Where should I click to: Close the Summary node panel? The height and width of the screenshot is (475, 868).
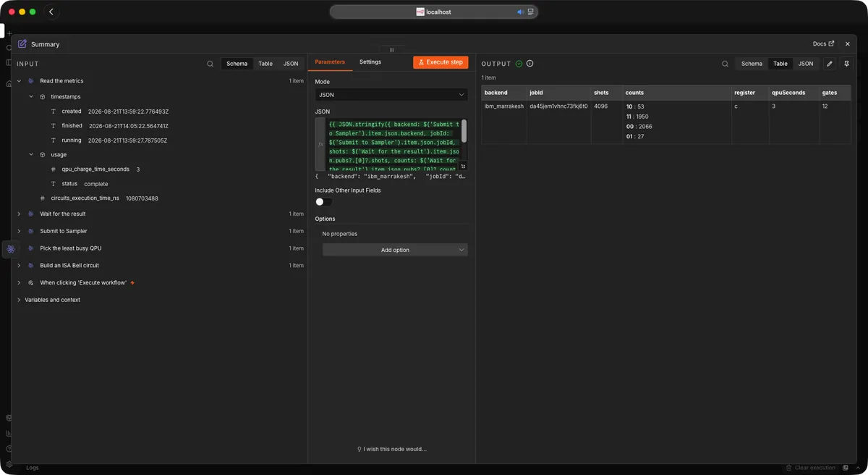848,44
